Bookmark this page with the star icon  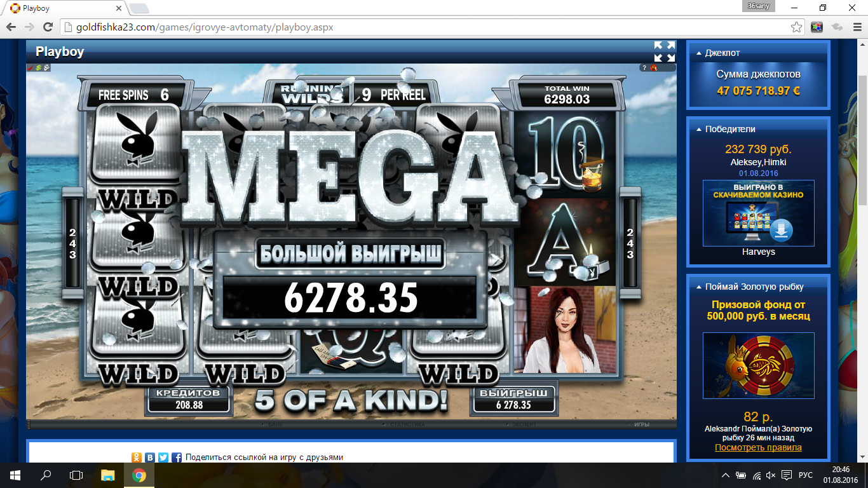(x=796, y=27)
